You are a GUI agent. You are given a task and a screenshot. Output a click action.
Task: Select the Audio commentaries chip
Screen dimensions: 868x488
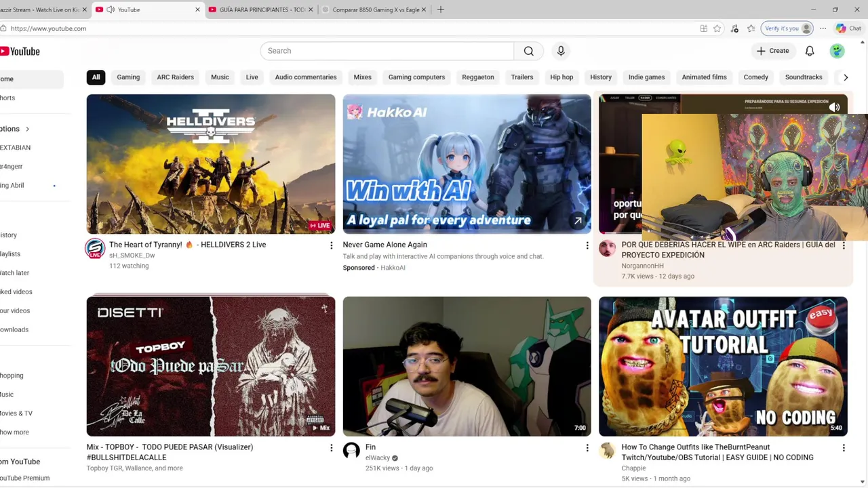coord(306,77)
